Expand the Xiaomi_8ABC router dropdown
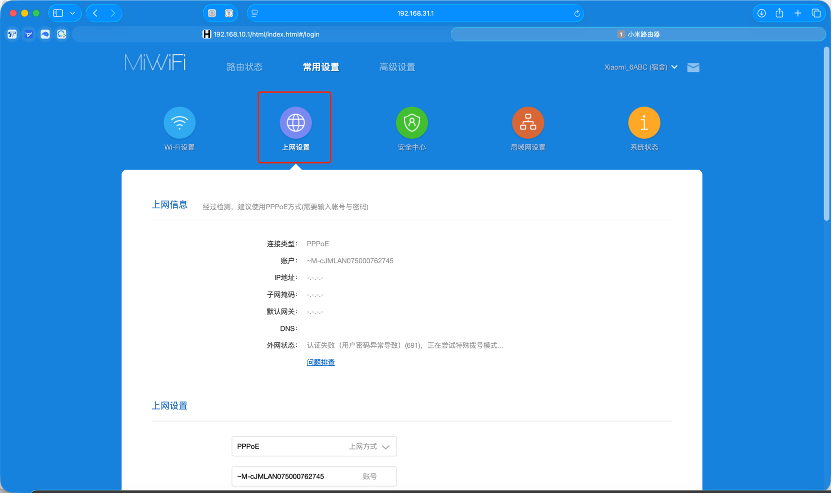 tap(640, 67)
